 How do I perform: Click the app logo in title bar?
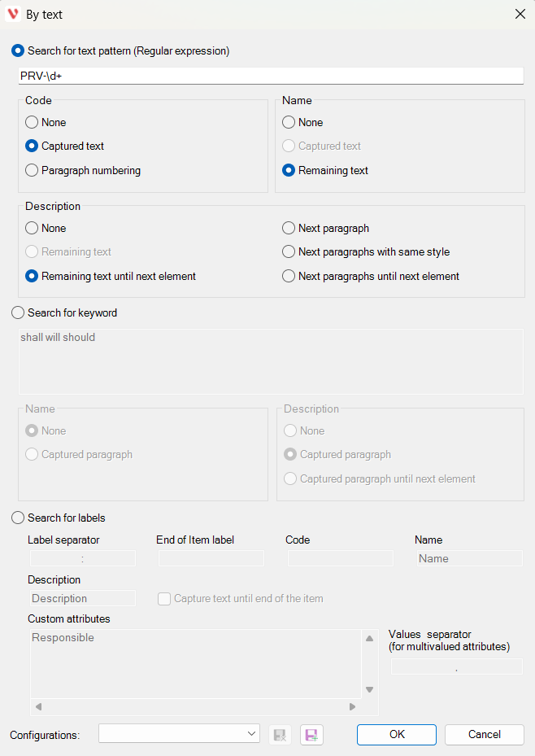[13, 14]
